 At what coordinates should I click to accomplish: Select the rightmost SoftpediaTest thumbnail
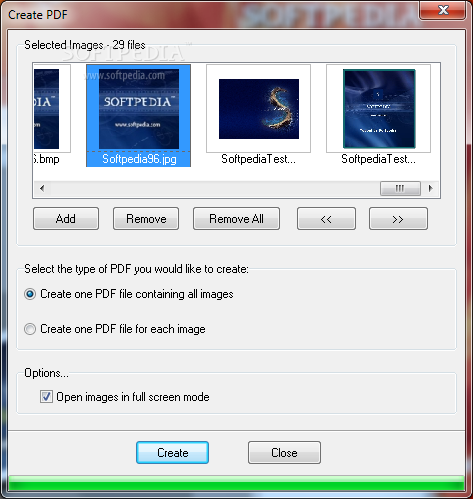click(379, 109)
